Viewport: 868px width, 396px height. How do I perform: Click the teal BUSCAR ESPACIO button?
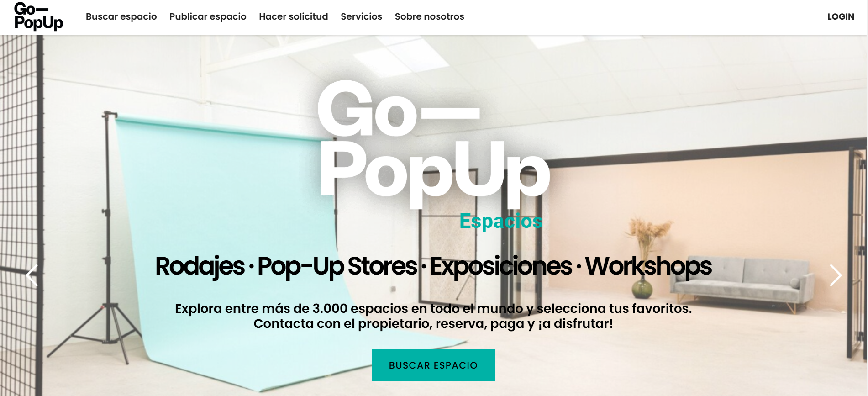(x=433, y=365)
